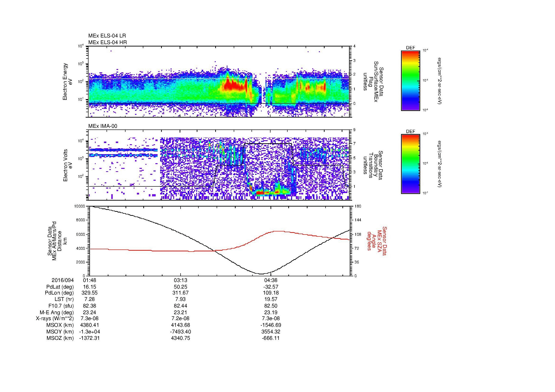
Task: Click F10.7 value 82.38
Action: (x=89, y=306)
